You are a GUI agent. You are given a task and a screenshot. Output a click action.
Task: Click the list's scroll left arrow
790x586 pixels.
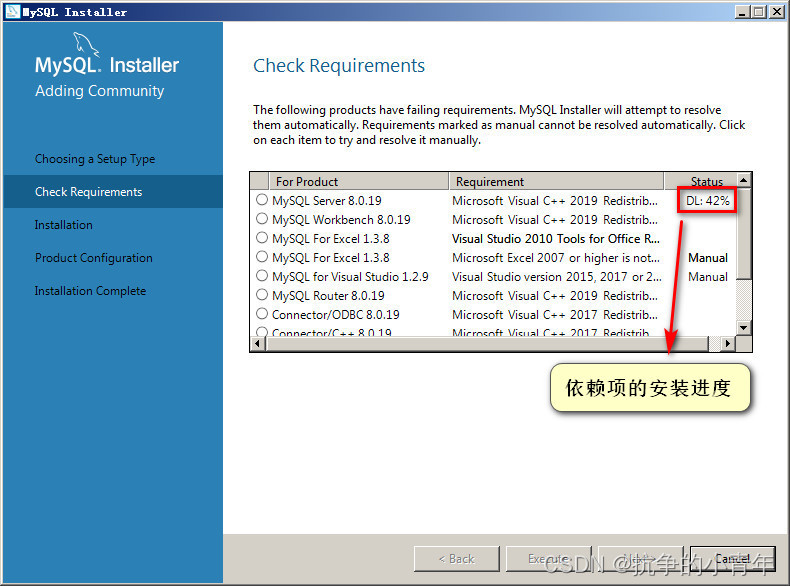point(258,344)
